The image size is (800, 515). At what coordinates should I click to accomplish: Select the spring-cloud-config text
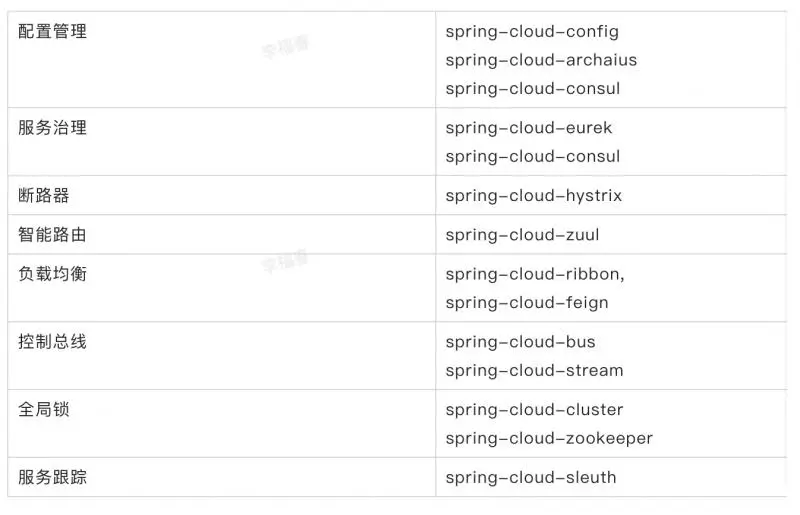point(532,32)
